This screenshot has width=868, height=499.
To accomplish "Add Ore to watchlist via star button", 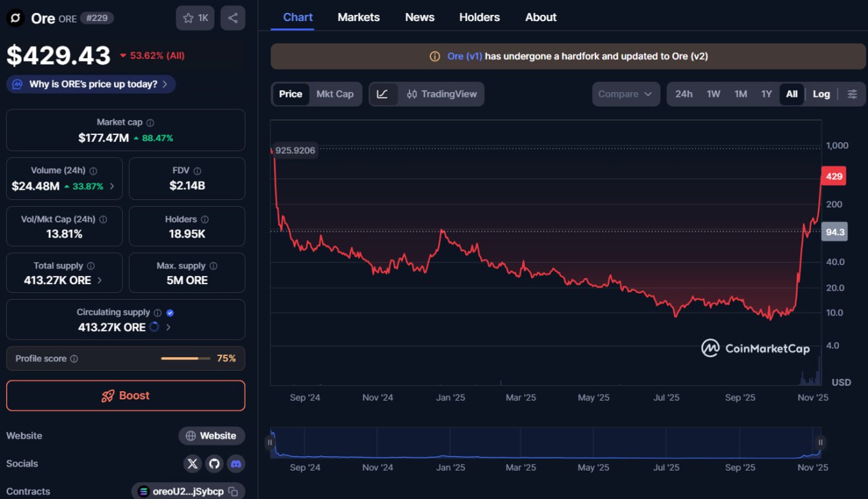I will coord(195,18).
